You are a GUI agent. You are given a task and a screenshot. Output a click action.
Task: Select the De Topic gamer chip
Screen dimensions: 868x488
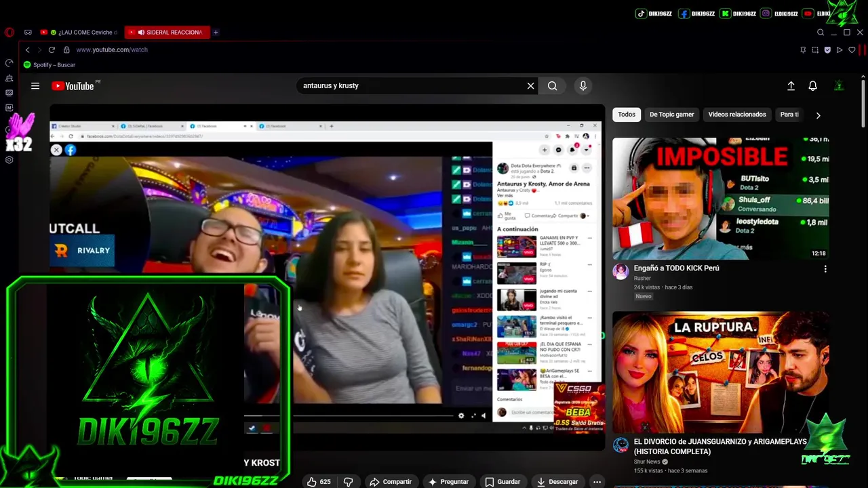tap(672, 115)
